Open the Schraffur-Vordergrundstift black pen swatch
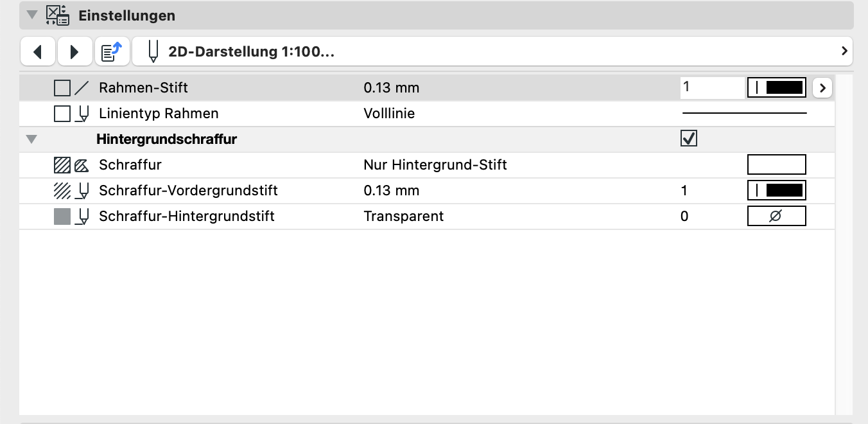This screenshot has height=424, width=868. coord(777,190)
